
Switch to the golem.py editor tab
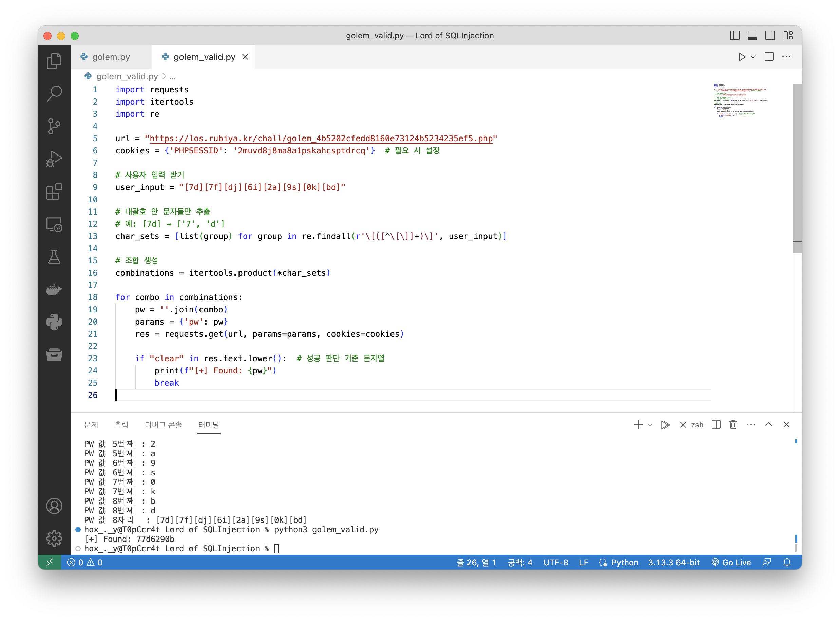111,57
